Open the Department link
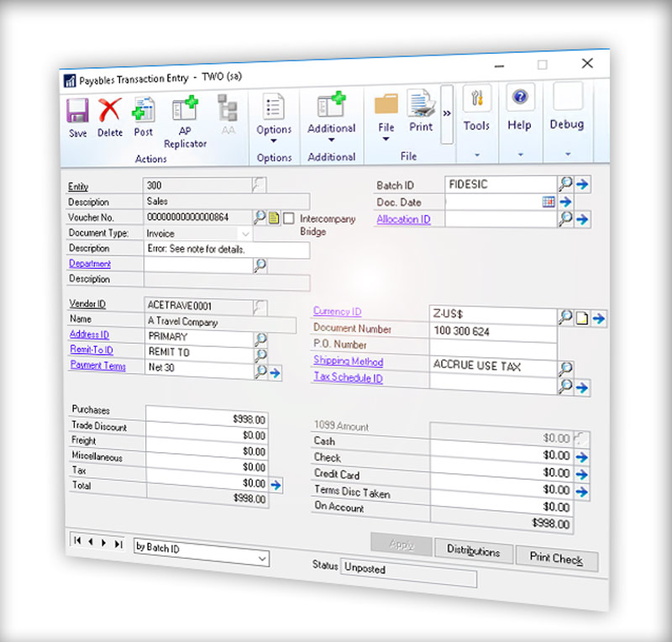Viewport: 672px width, 642px height. coord(90,263)
